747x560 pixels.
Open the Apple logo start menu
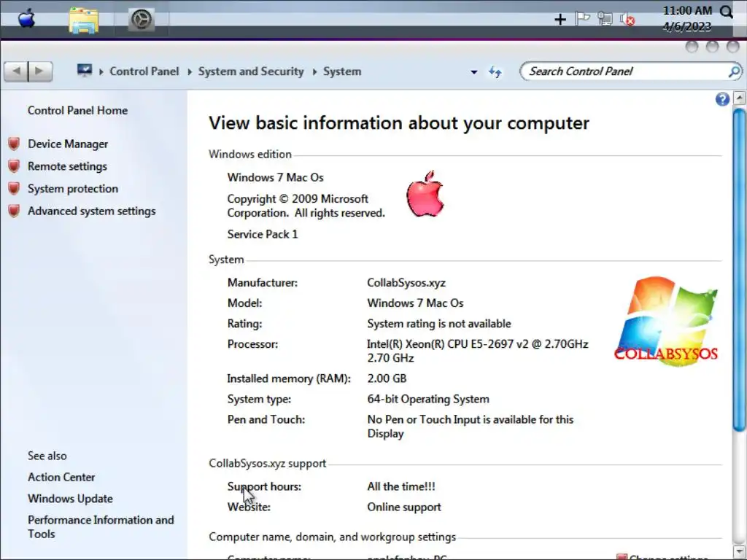[x=27, y=20]
